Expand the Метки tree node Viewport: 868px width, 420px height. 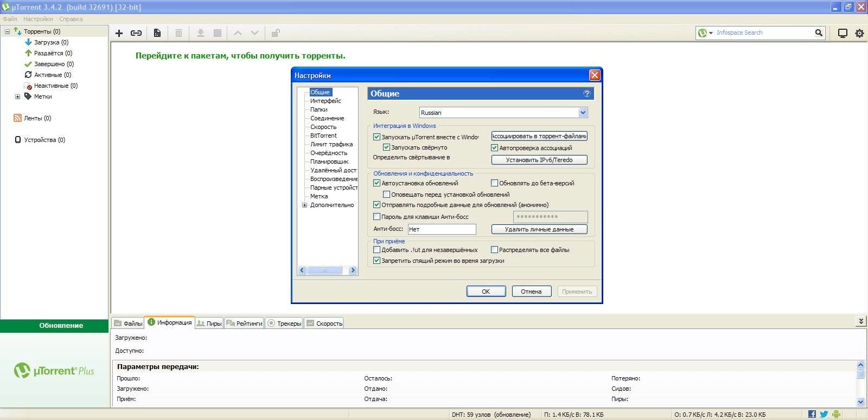coord(17,96)
